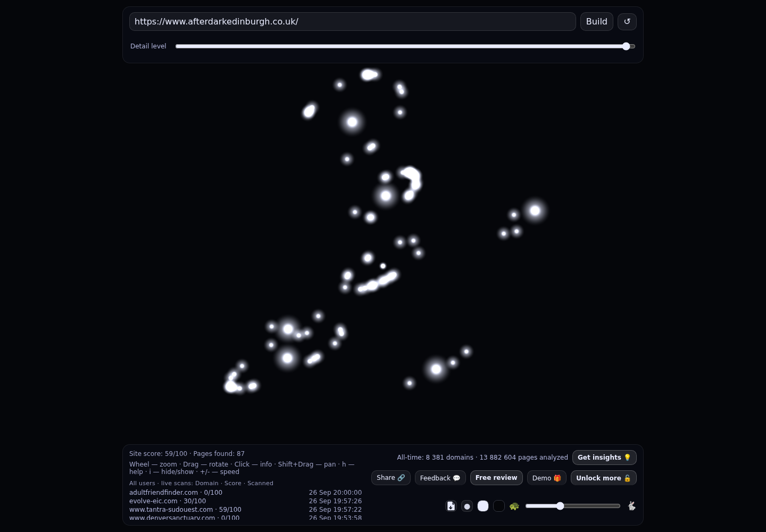Select the black color swatch
This screenshot has height=532, width=766.
[499, 506]
